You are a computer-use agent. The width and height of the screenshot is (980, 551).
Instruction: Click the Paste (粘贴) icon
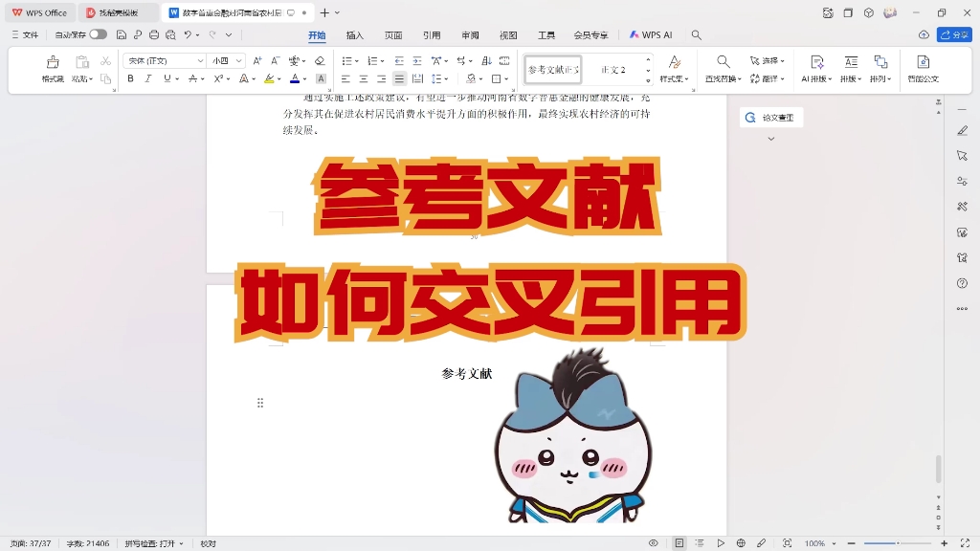(x=80, y=63)
